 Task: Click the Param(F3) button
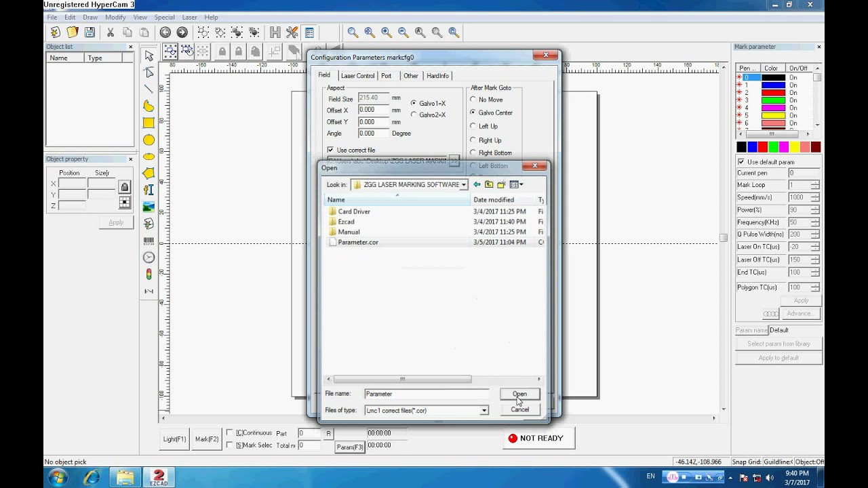(350, 447)
